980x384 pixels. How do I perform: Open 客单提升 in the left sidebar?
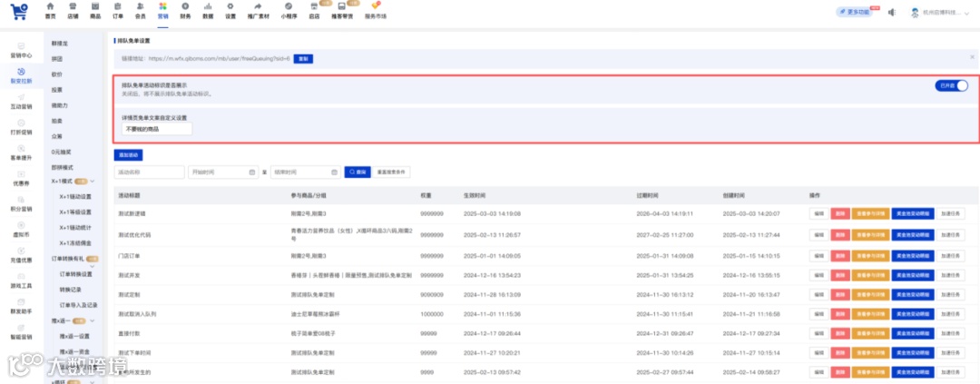[x=21, y=153]
